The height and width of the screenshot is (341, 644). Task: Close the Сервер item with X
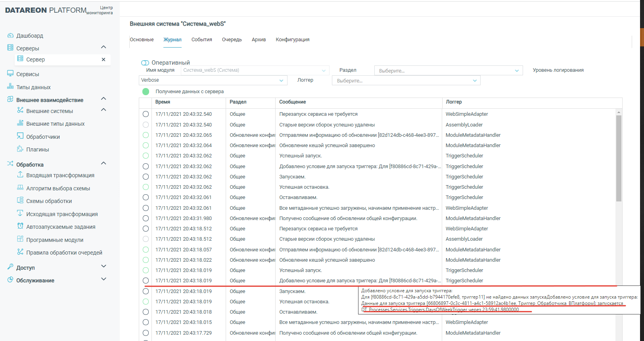click(x=103, y=59)
